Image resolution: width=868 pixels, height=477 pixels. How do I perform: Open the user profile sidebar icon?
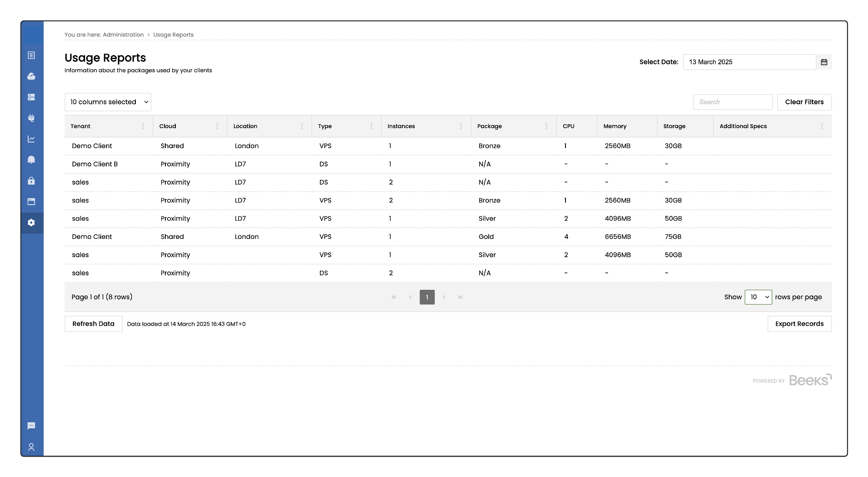coord(31,447)
